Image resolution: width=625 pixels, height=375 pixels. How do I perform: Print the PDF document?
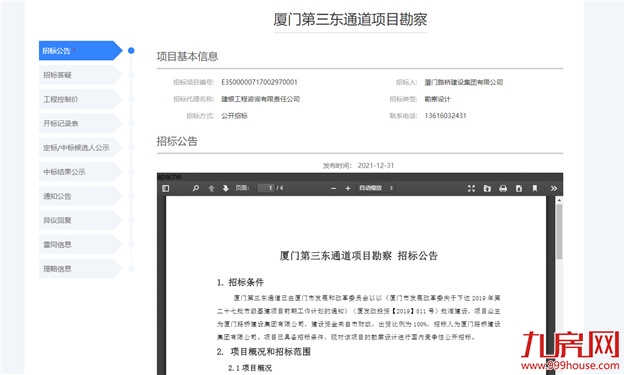coord(503,188)
